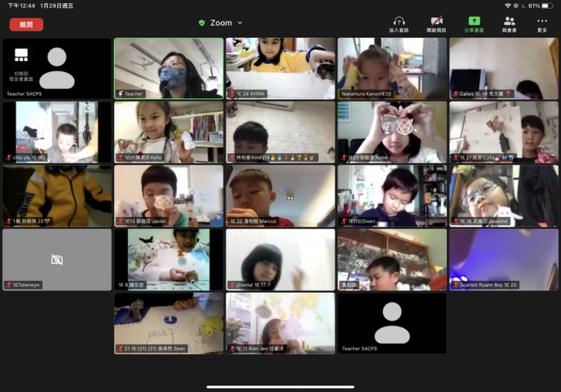Switch to active speaker view
The height and width of the screenshot is (392, 561).
point(21,57)
